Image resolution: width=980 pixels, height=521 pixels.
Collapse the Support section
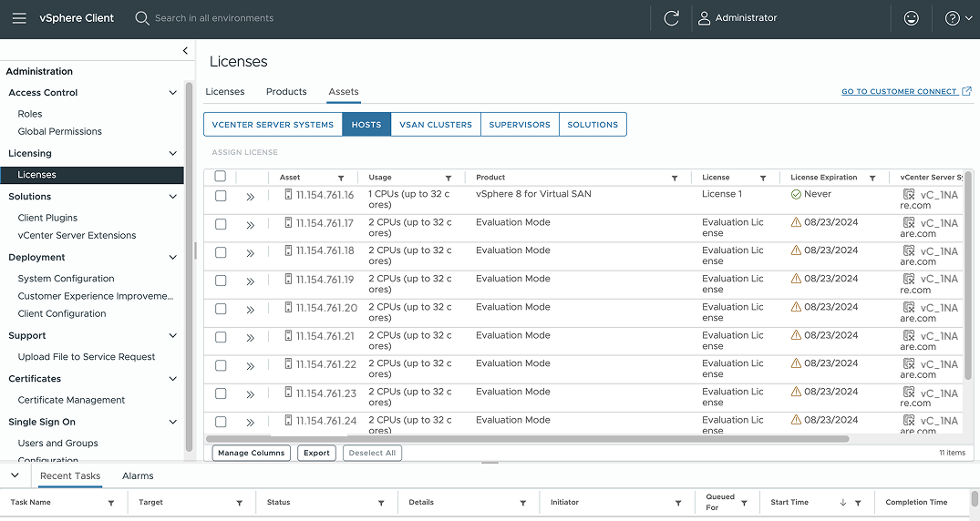173,335
